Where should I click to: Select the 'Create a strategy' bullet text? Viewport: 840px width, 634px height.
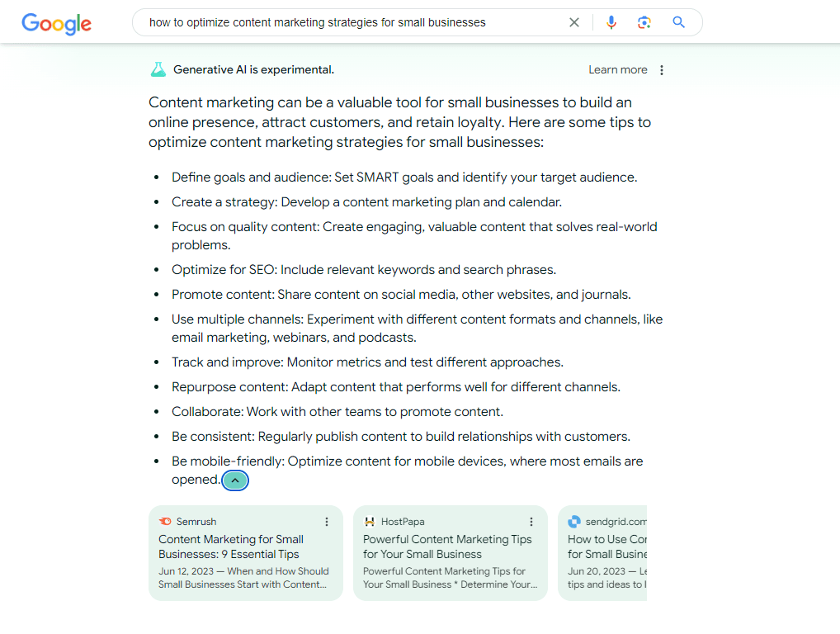(366, 202)
